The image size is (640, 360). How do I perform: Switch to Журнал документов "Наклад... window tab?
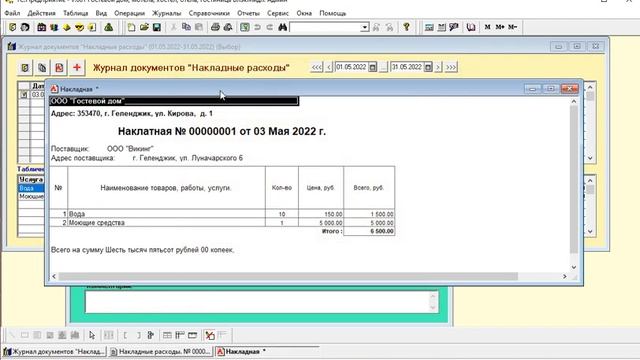coord(54,351)
